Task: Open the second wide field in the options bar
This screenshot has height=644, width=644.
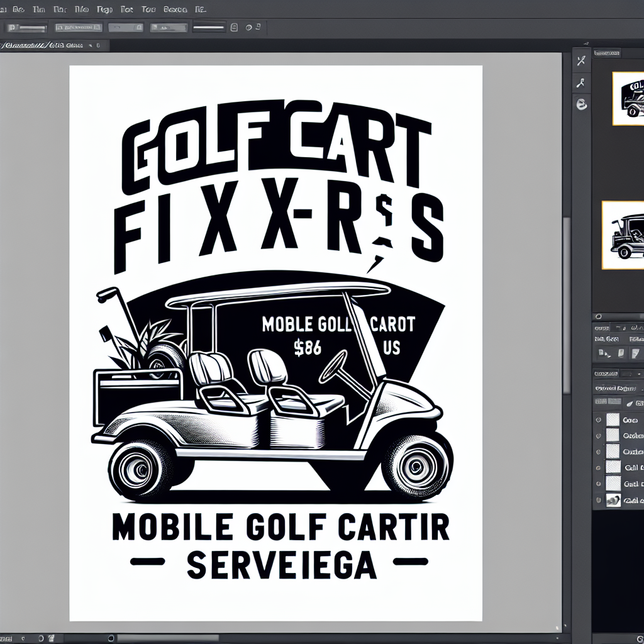Action: [x=79, y=28]
